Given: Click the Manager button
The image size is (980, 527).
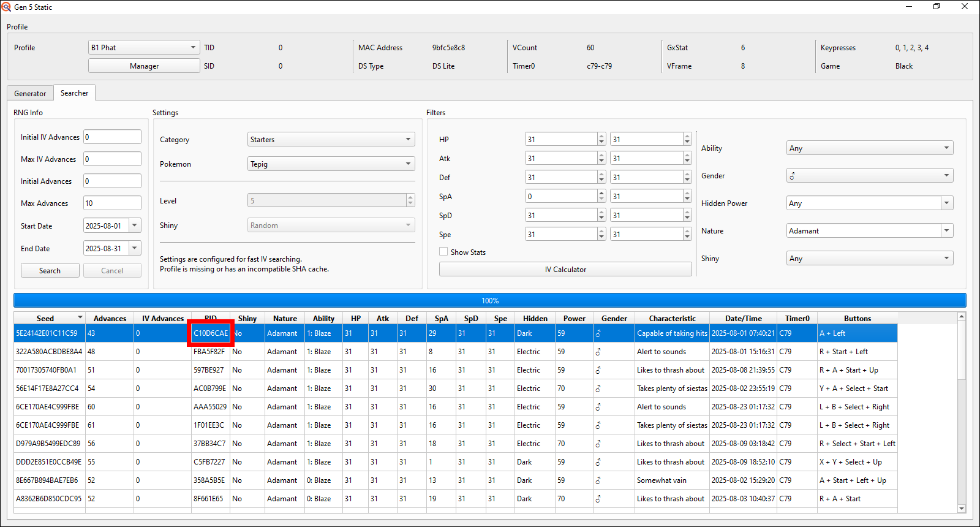Looking at the screenshot, I should click(144, 66).
